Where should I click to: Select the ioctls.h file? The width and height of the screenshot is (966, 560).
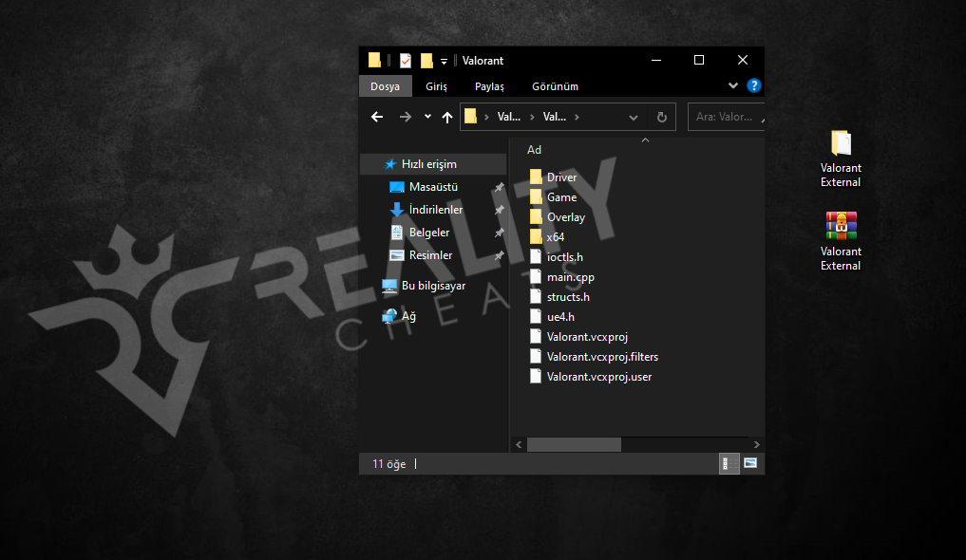(x=556, y=257)
